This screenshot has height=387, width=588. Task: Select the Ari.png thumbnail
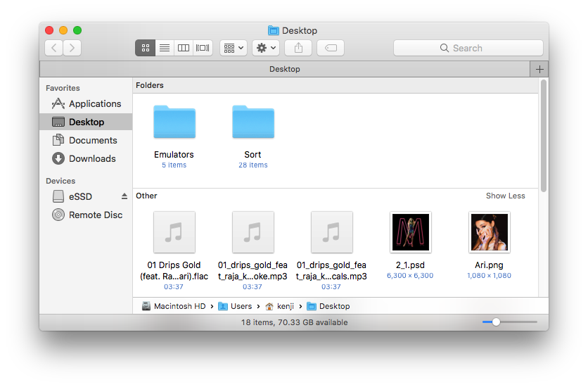(490, 232)
